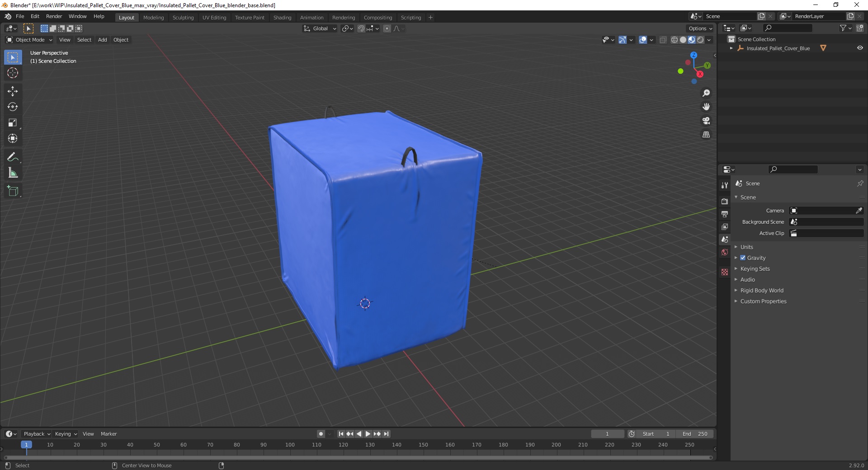
Task: Open the Render properties tab
Action: [725, 201]
